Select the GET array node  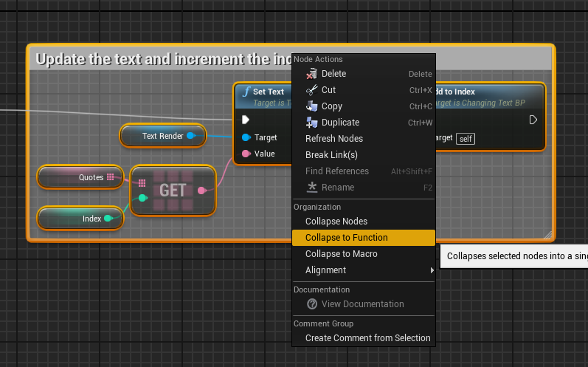[x=173, y=191]
